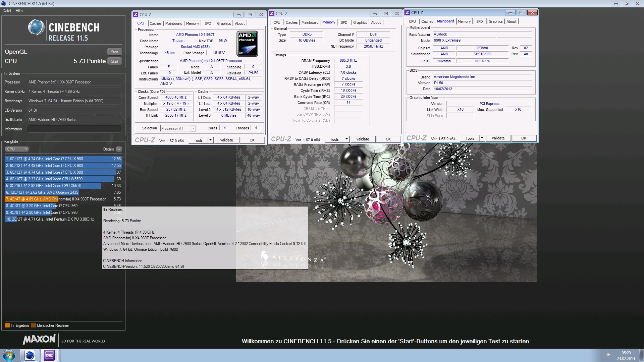Click CPU-Z title icon of Memory window
This screenshot has width=644, height=362.
(272, 13)
